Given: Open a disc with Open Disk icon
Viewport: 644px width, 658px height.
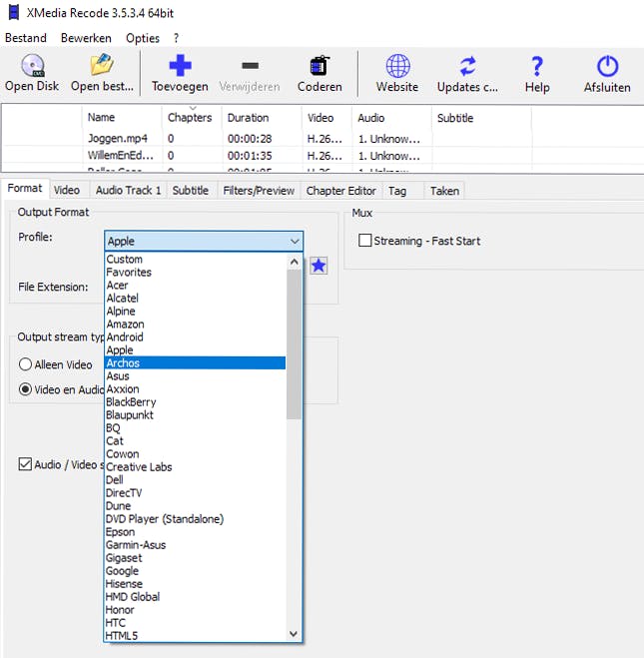Looking at the screenshot, I should [x=32, y=66].
